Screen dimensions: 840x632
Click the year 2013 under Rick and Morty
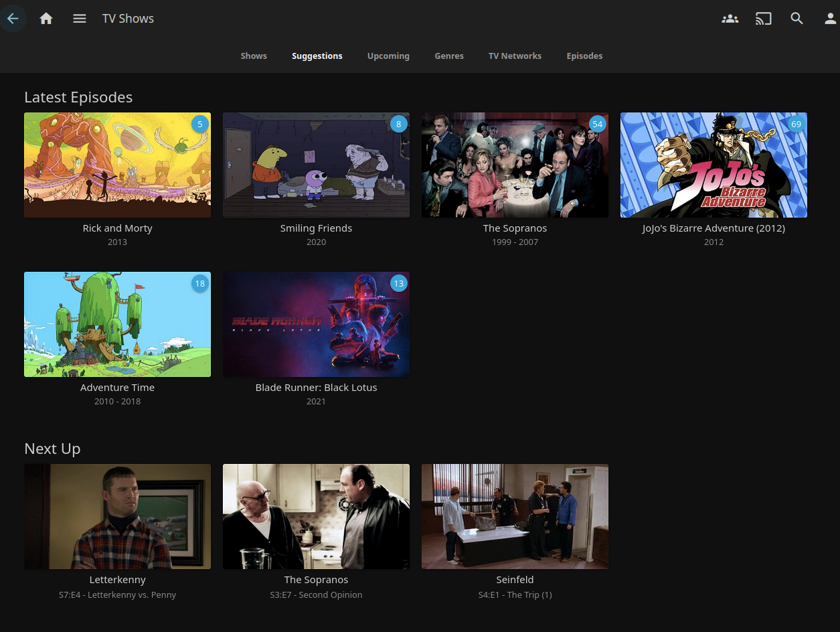pyautogui.click(x=117, y=242)
